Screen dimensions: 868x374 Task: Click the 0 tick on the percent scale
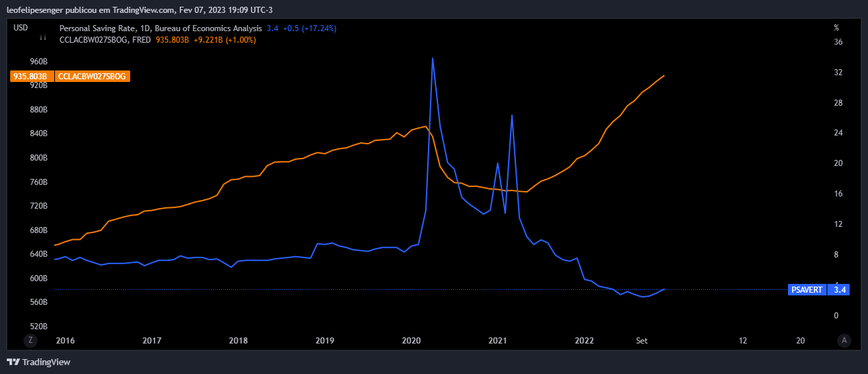pyautogui.click(x=836, y=316)
